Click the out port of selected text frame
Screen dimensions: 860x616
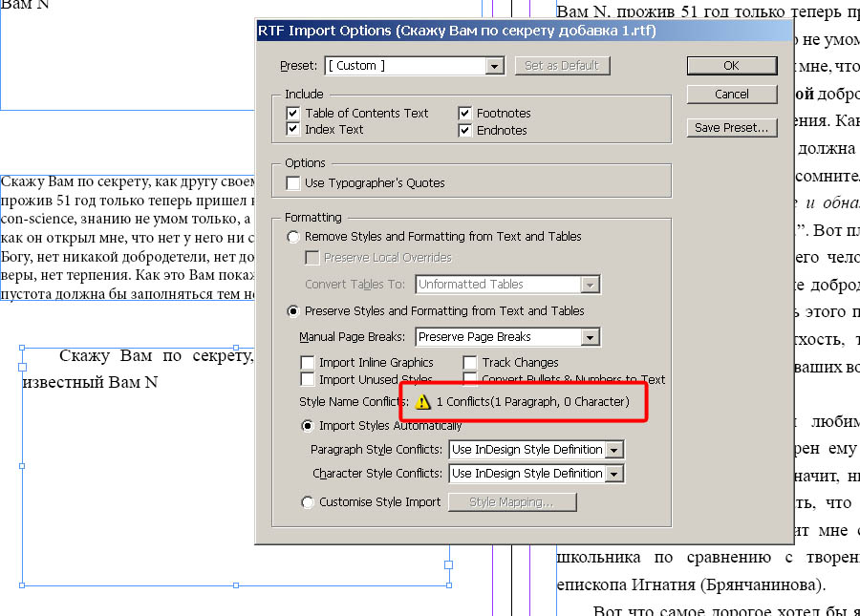(449, 564)
